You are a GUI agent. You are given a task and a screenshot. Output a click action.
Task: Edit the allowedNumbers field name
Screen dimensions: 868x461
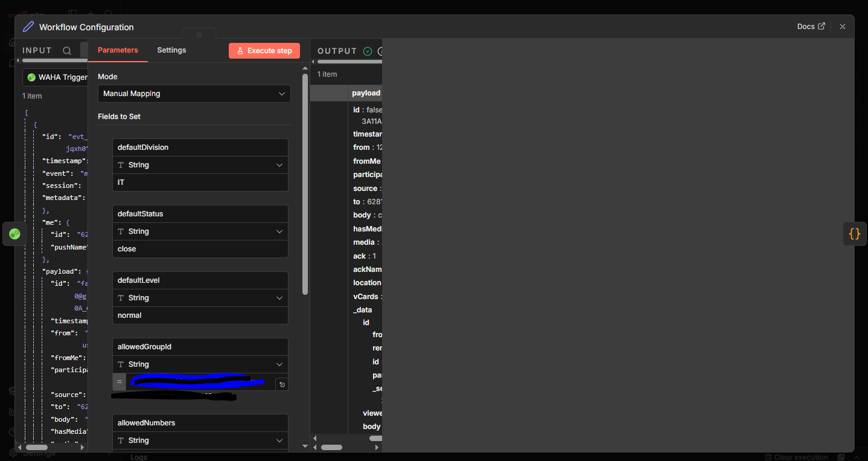pos(200,423)
